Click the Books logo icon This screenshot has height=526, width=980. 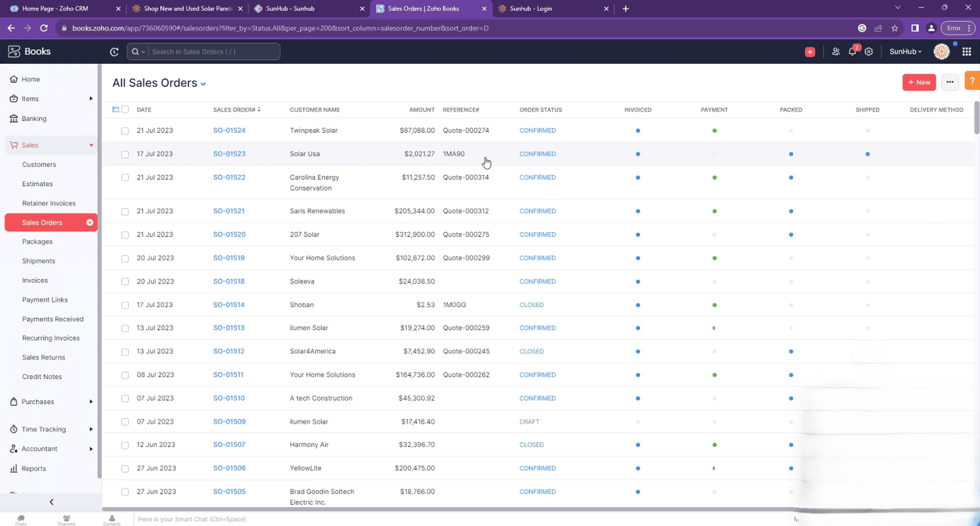click(14, 51)
